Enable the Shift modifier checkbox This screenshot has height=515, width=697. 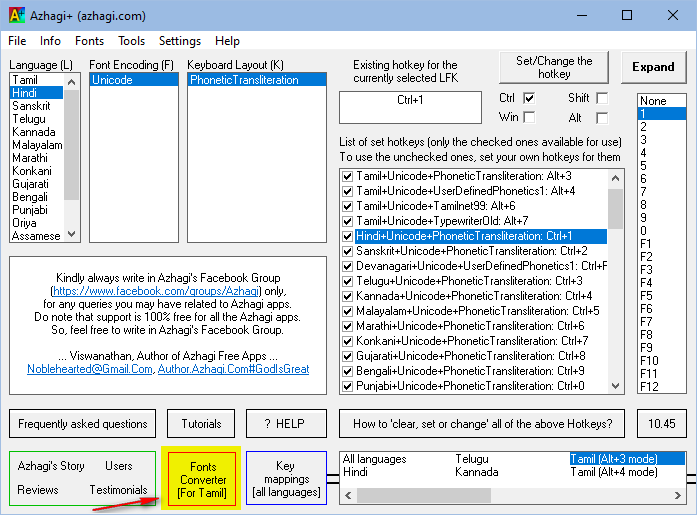coord(602,98)
